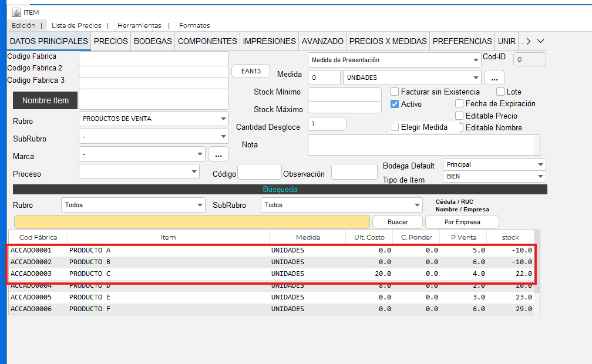Click the ellipsis button beside UNIDADES measure
592x364 pixels.
(494, 77)
